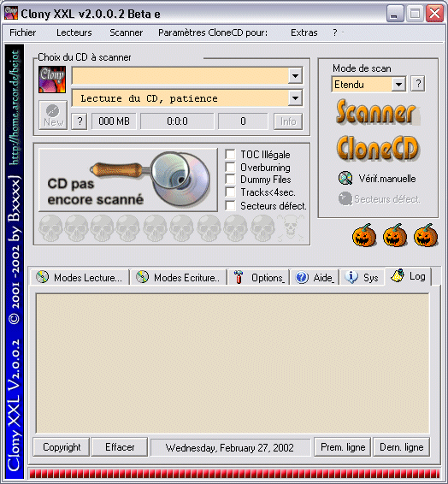Click the skull and crossbones icon
This screenshot has height=484, width=448.
291,228
